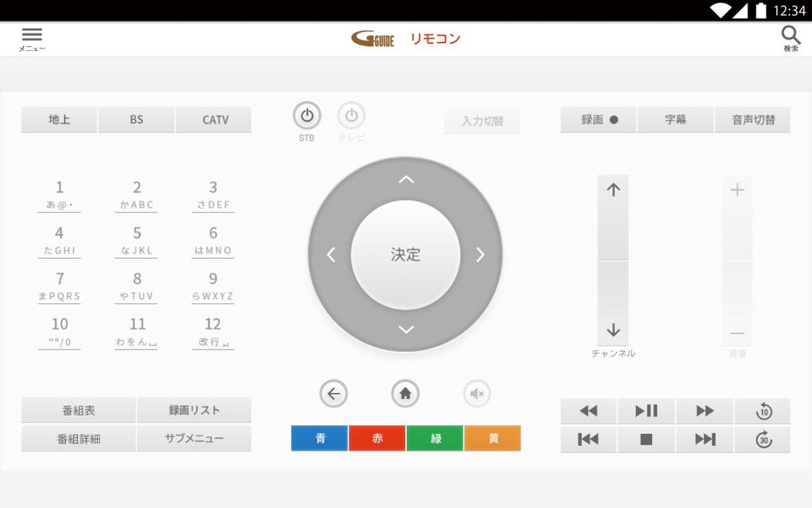The height and width of the screenshot is (508, 812).
Task: Open the search (検索) magnifier icon
Action: tap(790, 35)
